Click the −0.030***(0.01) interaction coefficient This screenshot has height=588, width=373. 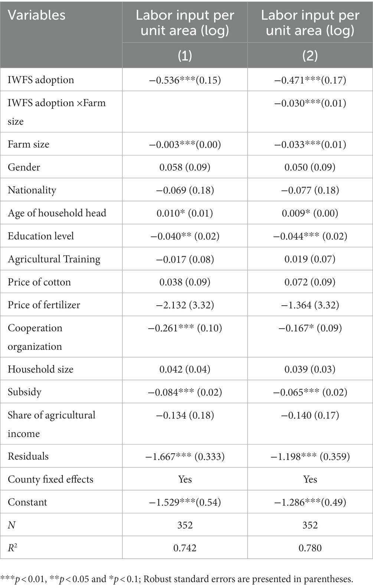(310, 103)
